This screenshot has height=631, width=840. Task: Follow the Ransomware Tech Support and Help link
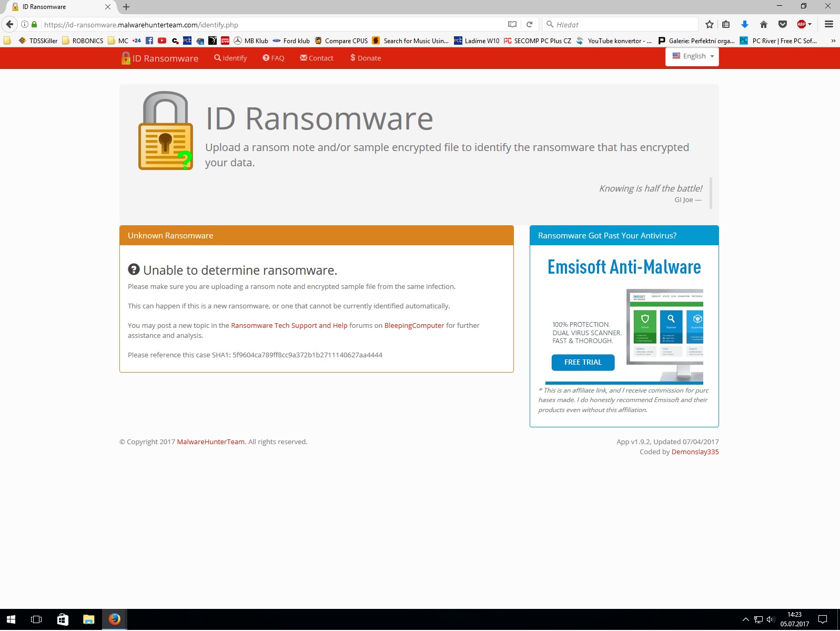[x=289, y=325]
